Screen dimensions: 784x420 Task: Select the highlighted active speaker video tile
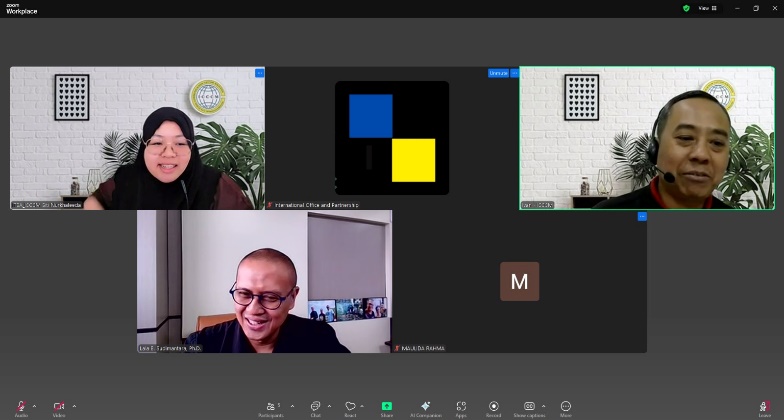(647, 138)
